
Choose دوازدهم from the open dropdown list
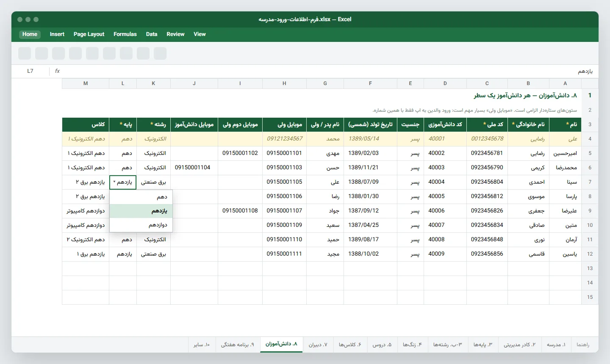[141, 225]
